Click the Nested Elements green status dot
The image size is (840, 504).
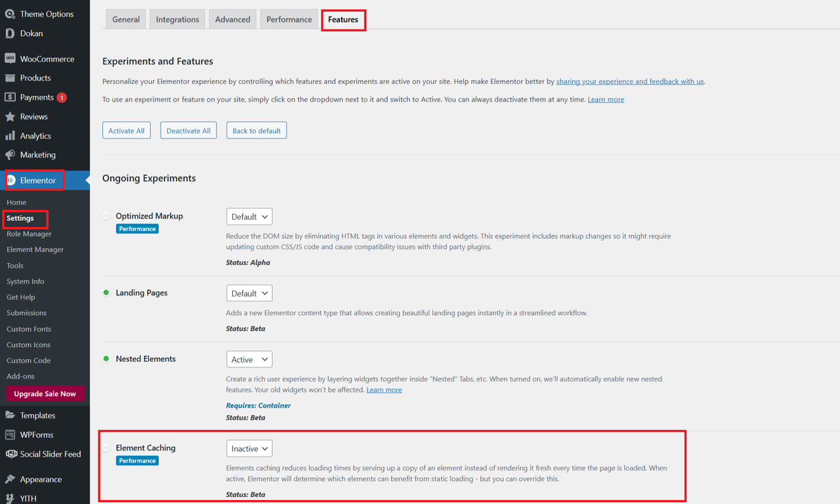[x=106, y=359]
